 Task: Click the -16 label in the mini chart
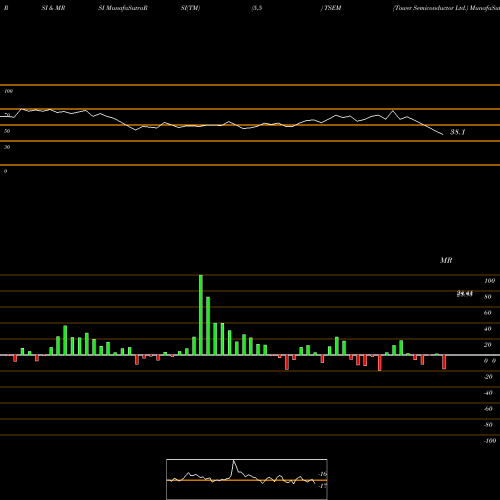(322, 474)
